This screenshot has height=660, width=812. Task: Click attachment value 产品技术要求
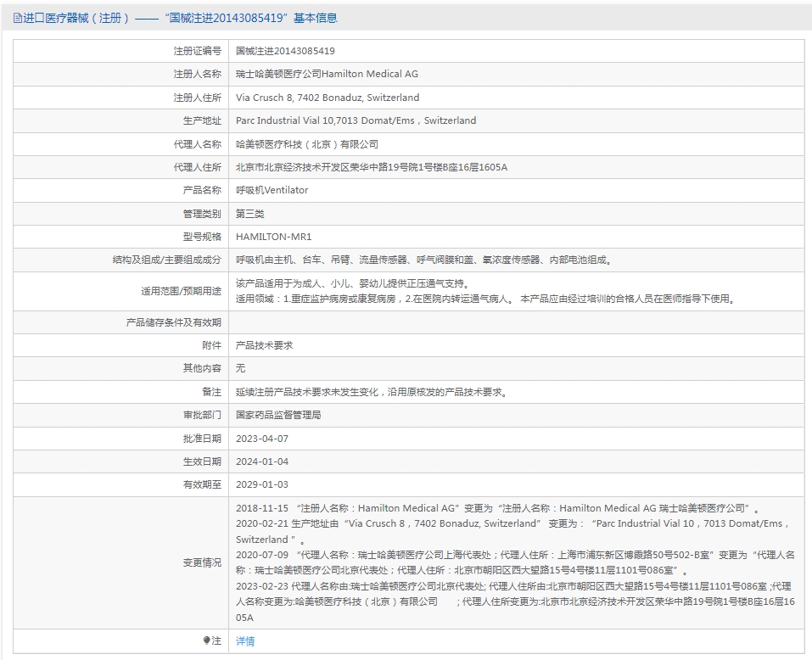[x=264, y=345]
